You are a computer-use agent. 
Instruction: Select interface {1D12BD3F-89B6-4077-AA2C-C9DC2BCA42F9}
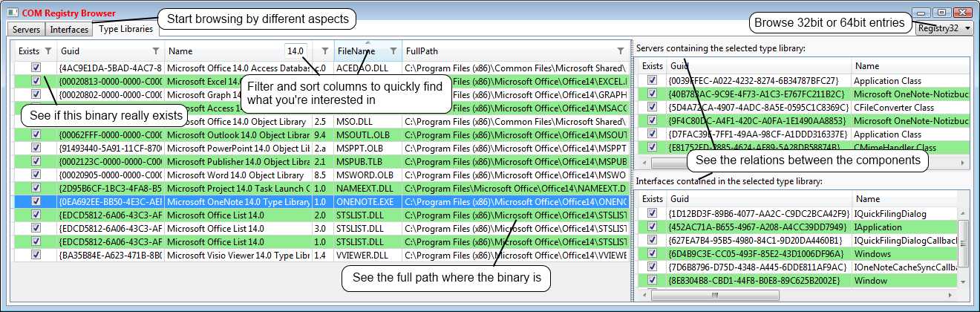click(x=759, y=213)
